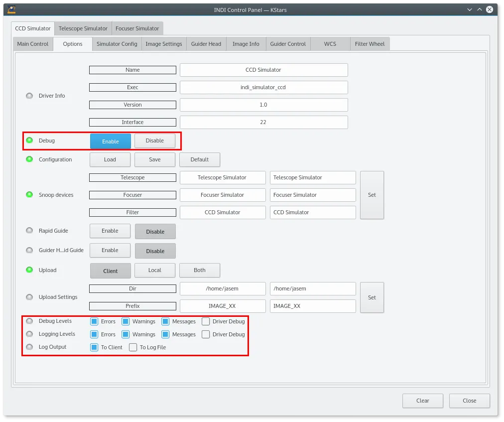Click the Debug status light indicator
Image resolution: width=504 pixels, height=422 pixels.
click(x=29, y=140)
